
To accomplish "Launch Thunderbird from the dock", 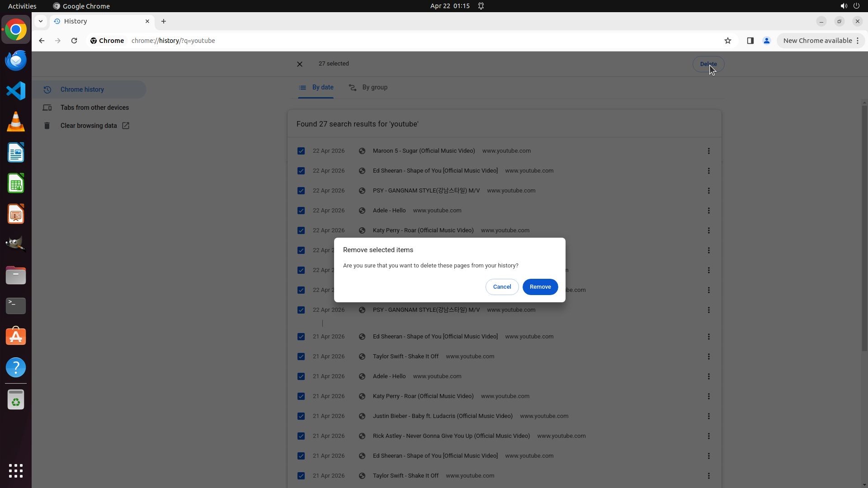I will coord(16,60).
